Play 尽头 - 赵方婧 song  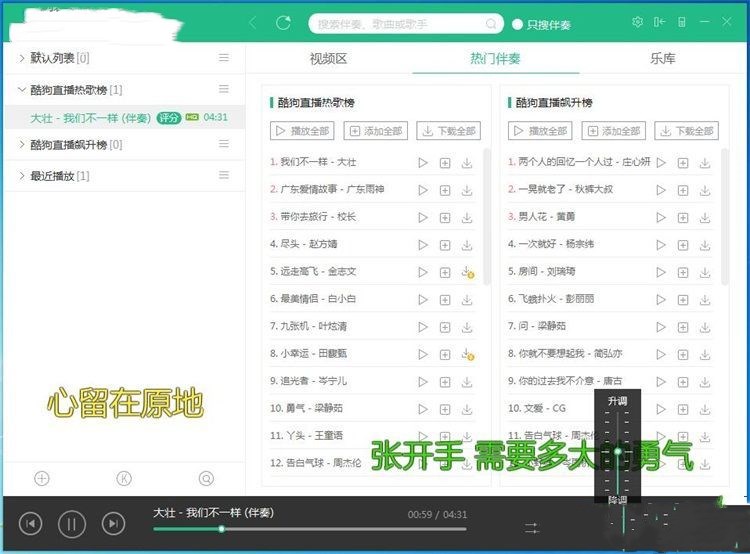click(423, 245)
